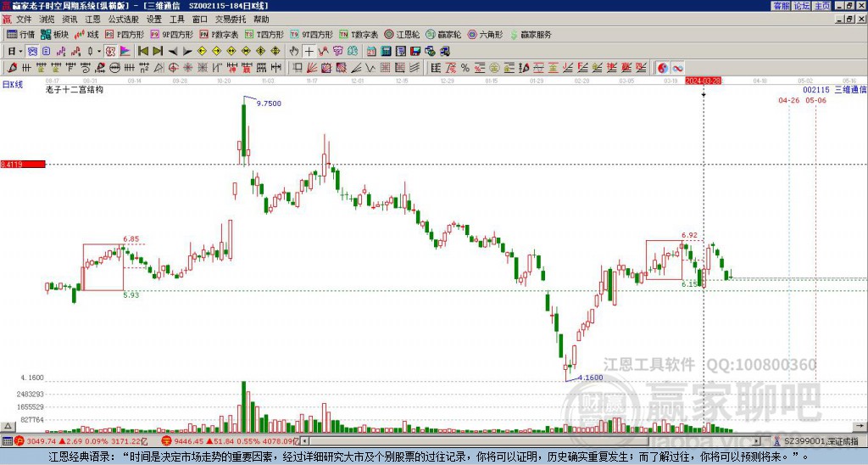
Task: Open the 六角形 hexagon tool
Action: [x=485, y=35]
